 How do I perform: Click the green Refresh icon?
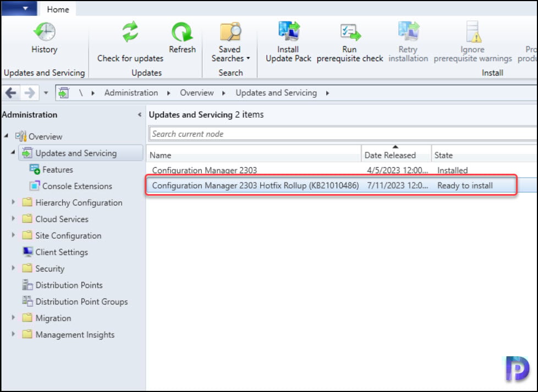point(182,31)
